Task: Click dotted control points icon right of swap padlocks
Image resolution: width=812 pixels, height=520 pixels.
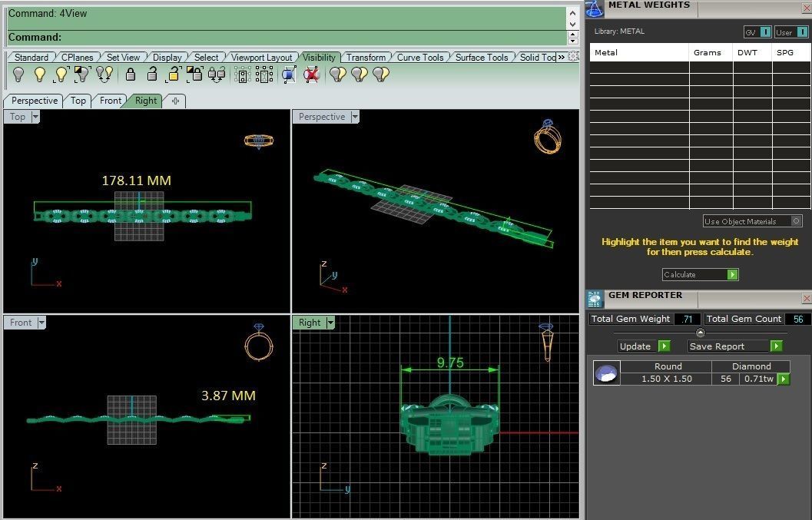Action: tap(242, 75)
